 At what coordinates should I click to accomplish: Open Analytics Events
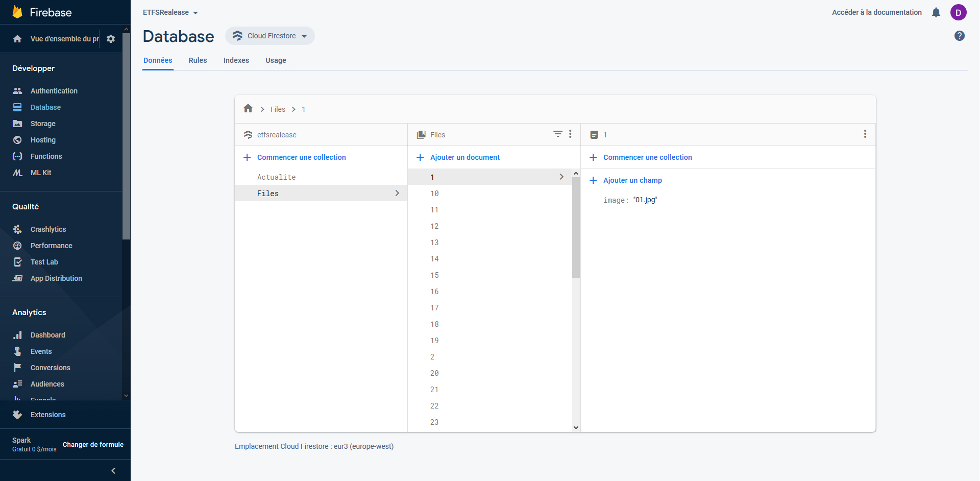pos(41,351)
